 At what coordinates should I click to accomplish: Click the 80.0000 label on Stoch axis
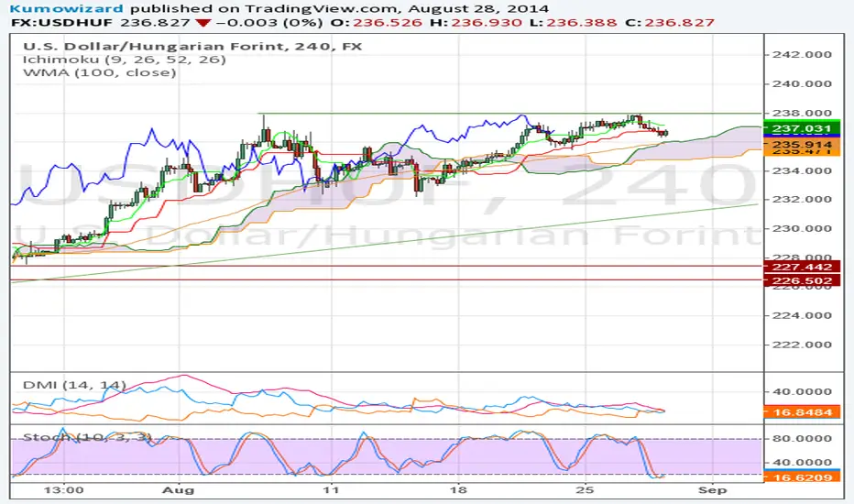pos(803,439)
